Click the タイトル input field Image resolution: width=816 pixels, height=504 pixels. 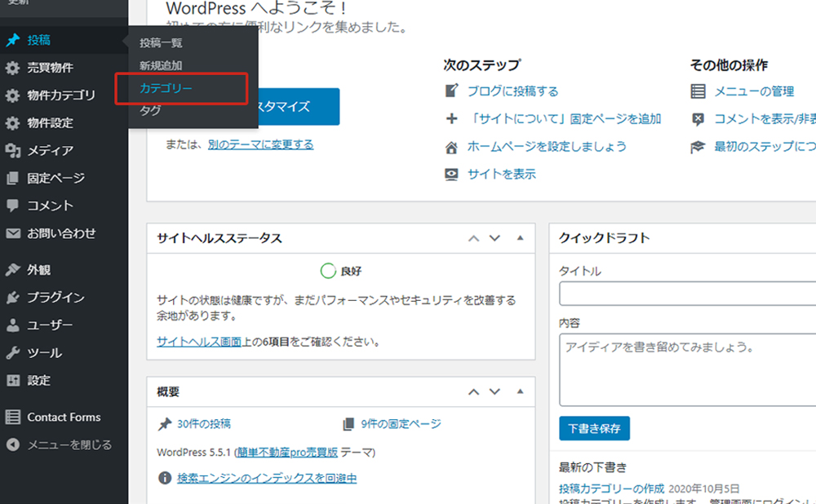pyautogui.click(x=687, y=294)
